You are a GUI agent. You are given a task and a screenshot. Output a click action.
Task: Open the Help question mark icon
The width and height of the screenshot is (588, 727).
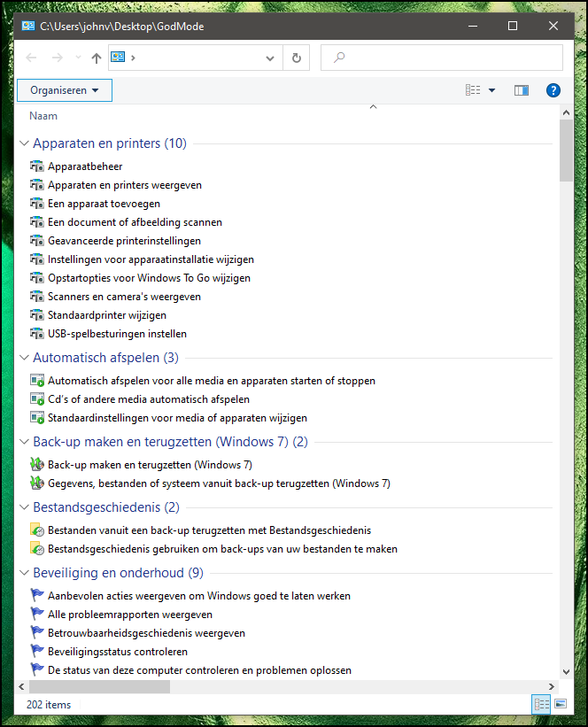(x=553, y=90)
